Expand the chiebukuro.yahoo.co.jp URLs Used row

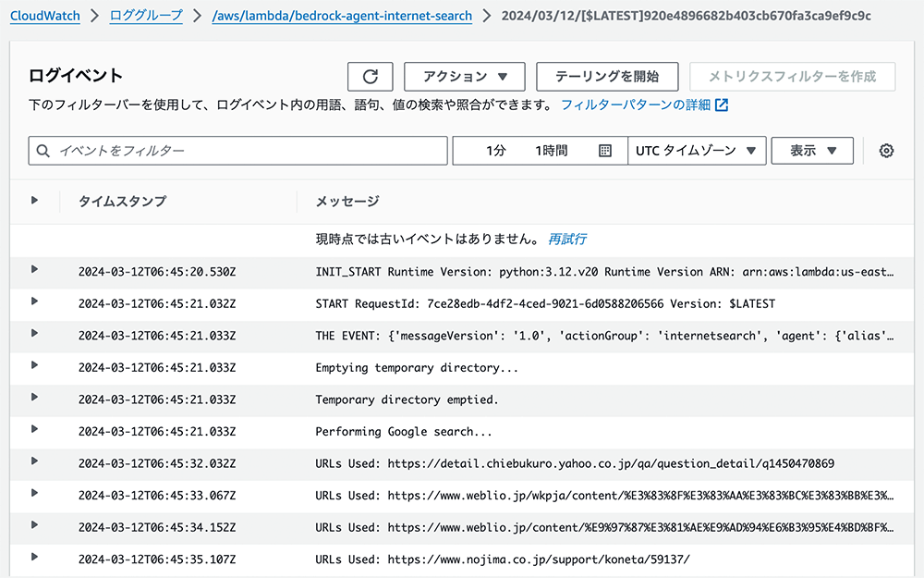34,461
